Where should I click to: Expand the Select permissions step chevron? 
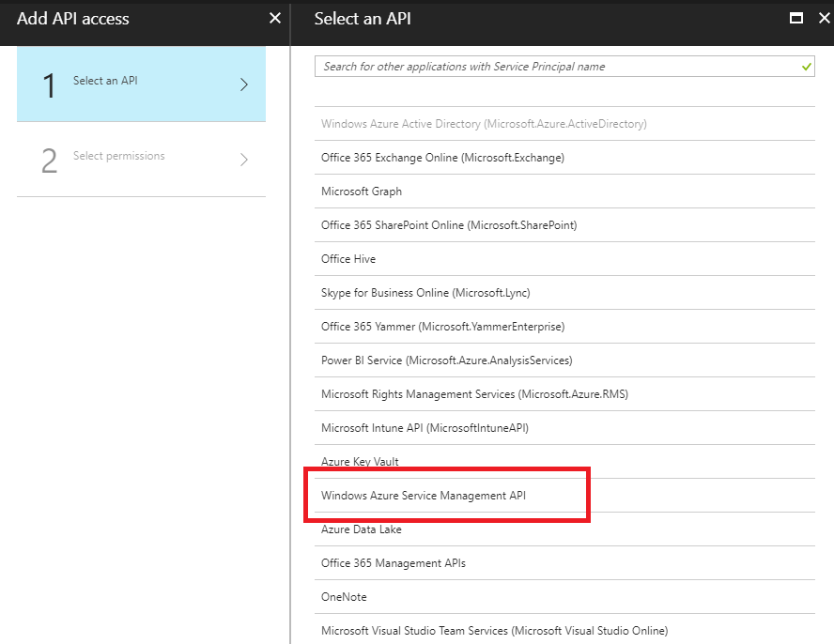[x=244, y=160]
